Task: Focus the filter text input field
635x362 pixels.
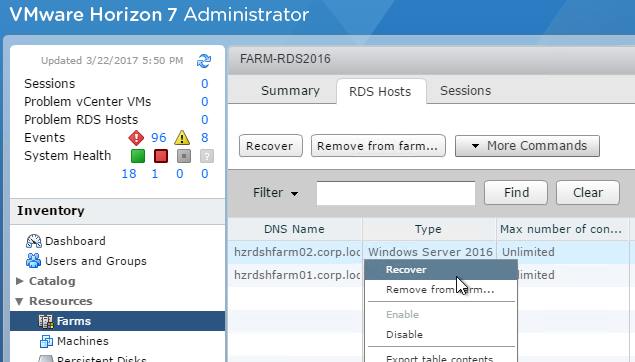Action: [x=396, y=193]
